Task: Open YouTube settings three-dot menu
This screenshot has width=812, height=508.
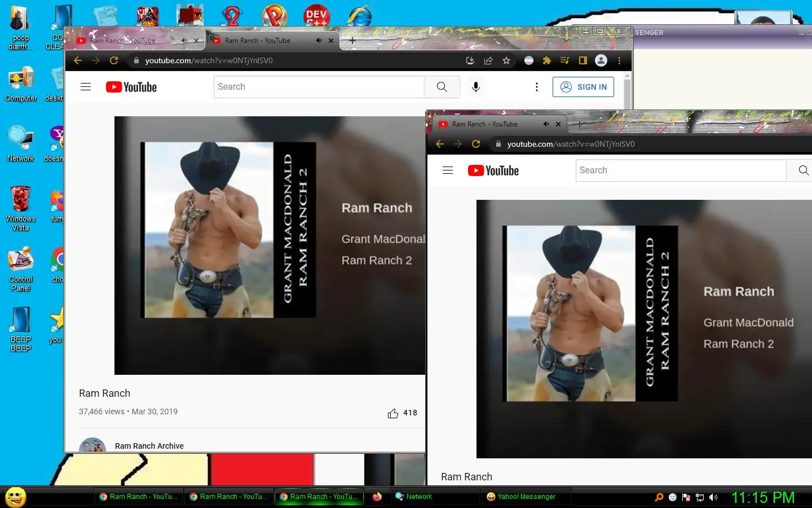Action: [537, 87]
